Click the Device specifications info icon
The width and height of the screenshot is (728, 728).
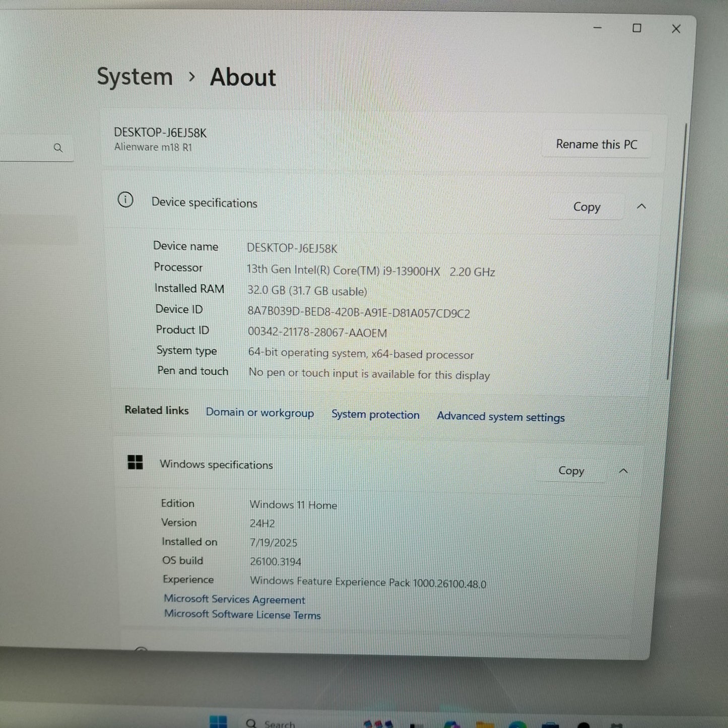125,200
